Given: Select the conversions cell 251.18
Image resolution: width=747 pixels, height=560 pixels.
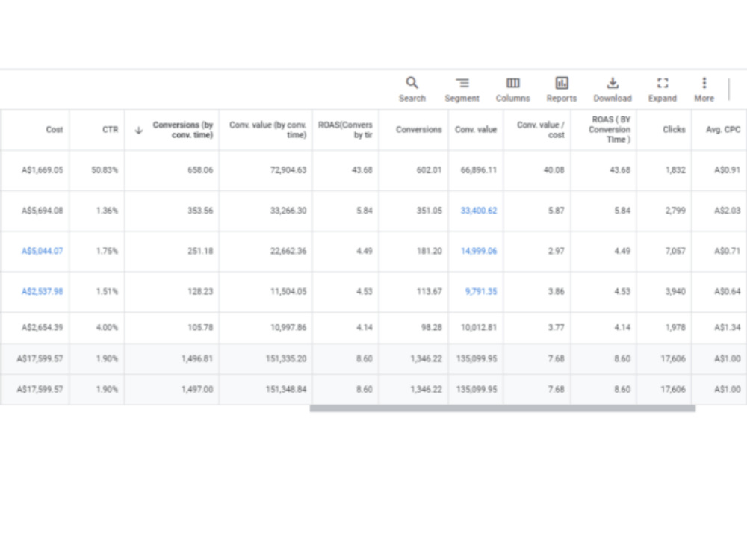Looking at the screenshot, I should pos(200,251).
